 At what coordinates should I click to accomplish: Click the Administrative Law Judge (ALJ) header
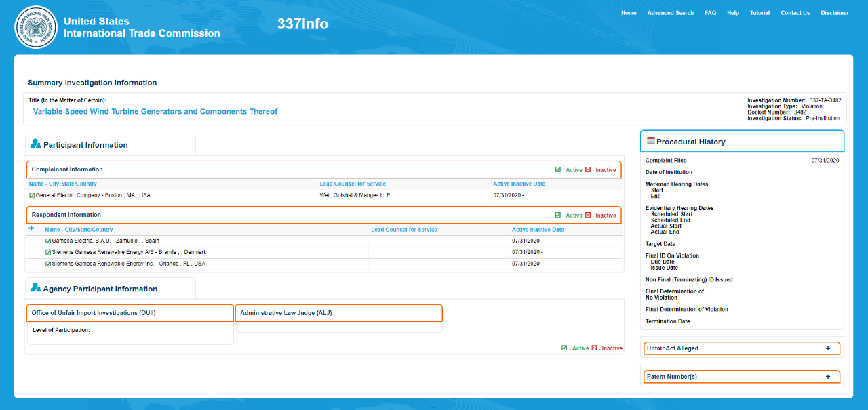coord(338,313)
